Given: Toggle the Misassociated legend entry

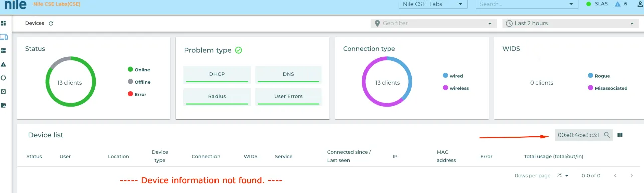Looking at the screenshot, I should [x=608, y=88].
